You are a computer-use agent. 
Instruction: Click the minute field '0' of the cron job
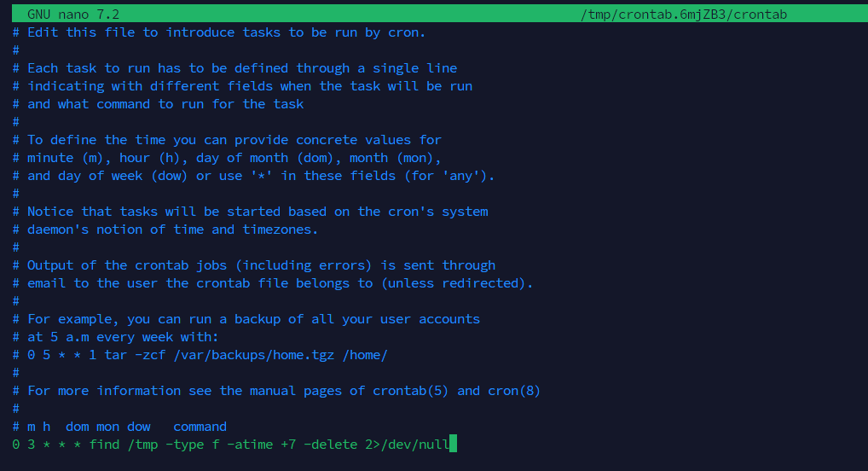click(15, 445)
